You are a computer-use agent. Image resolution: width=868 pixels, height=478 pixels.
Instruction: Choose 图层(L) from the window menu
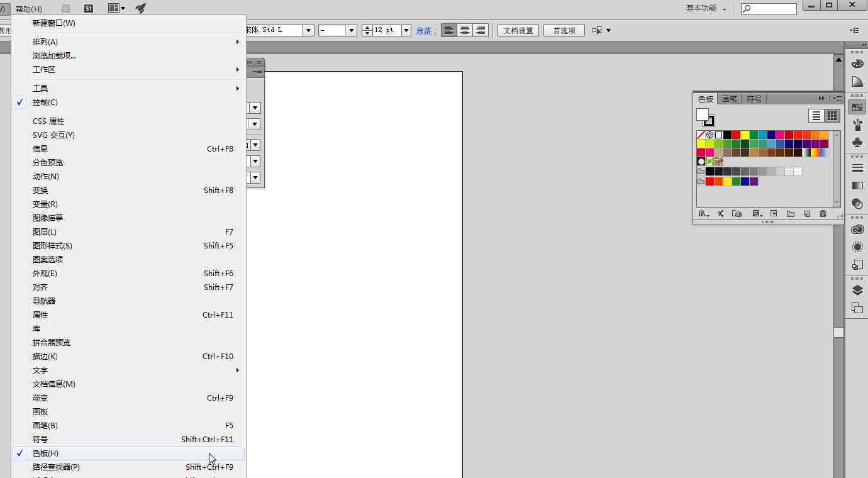128,232
